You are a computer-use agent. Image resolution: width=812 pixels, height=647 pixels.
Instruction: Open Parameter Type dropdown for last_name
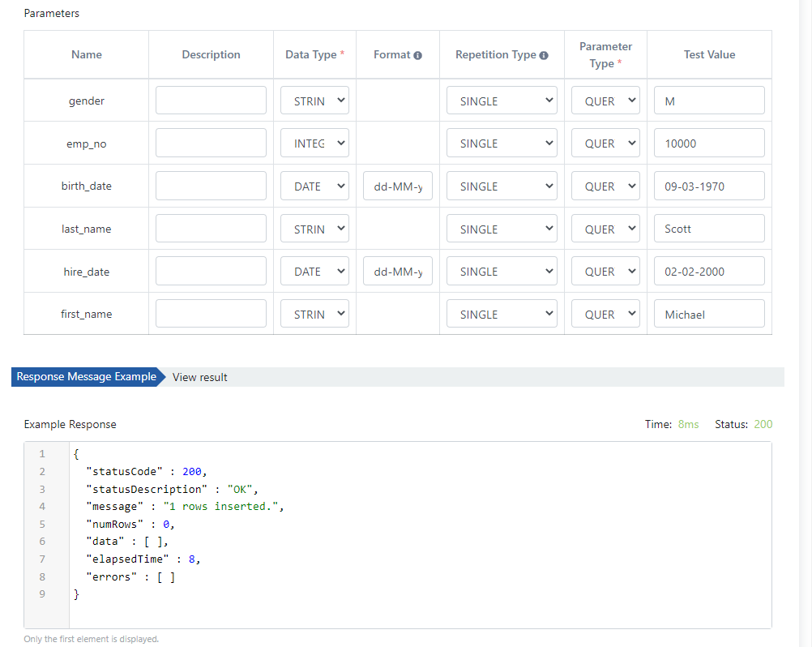(x=605, y=229)
